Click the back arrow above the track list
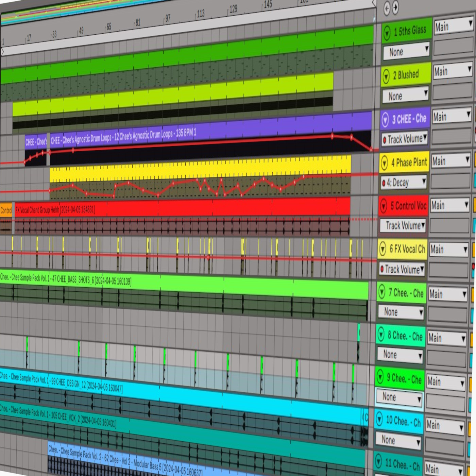Image resolution: width=476 pixels, height=476 pixels. (x=387, y=8)
